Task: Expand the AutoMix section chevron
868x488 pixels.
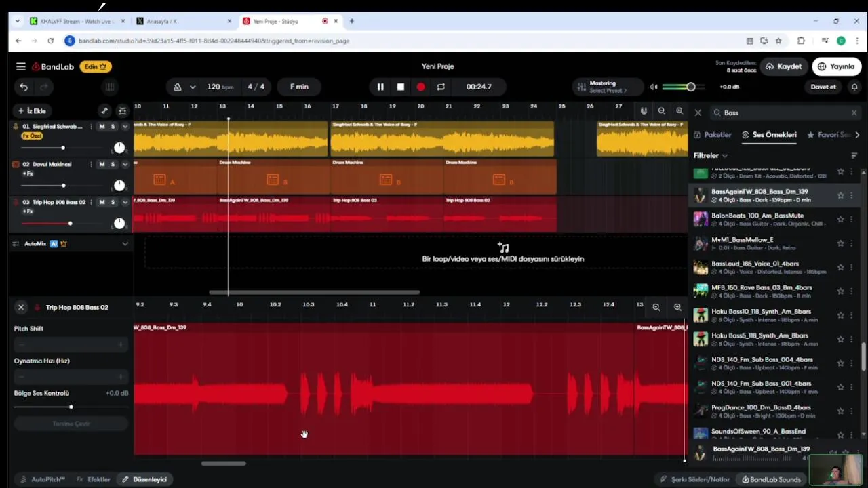Action: [x=125, y=243]
